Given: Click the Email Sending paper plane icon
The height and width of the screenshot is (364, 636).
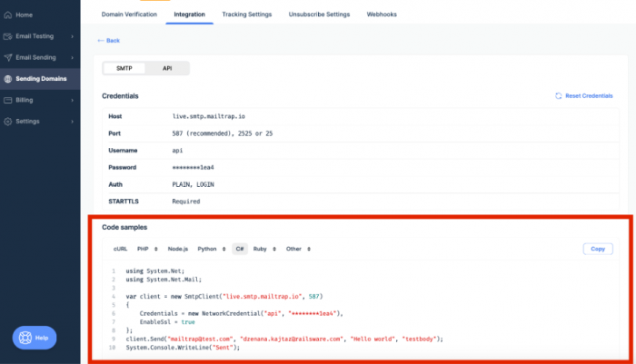Looking at the screenshot, I should point(7,57).
